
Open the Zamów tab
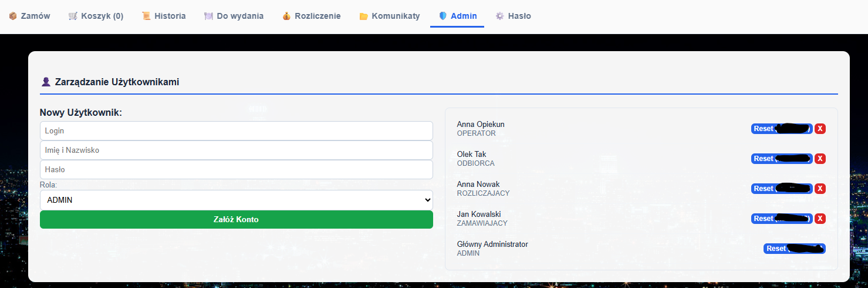29,16
